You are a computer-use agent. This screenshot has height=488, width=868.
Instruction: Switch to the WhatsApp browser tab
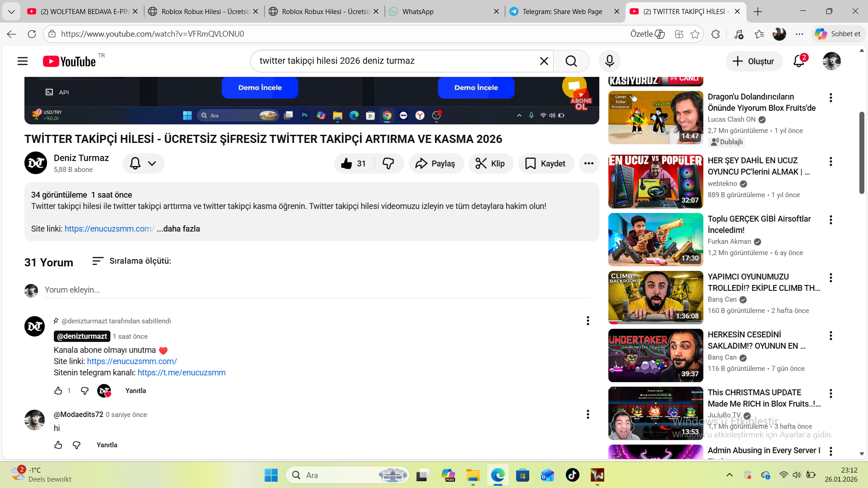point(444,12)
